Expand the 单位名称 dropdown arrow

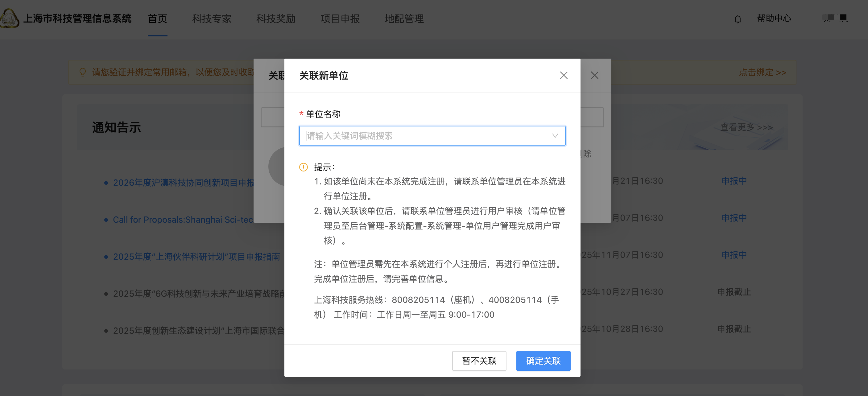[x=555, y=136]
